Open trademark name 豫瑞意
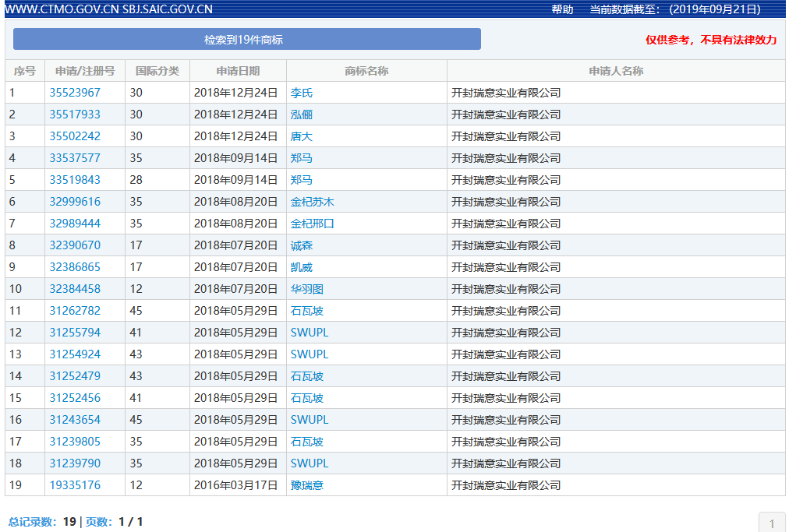Image resolution: width=796 pixels, height=532 pixels. point(307,485)
